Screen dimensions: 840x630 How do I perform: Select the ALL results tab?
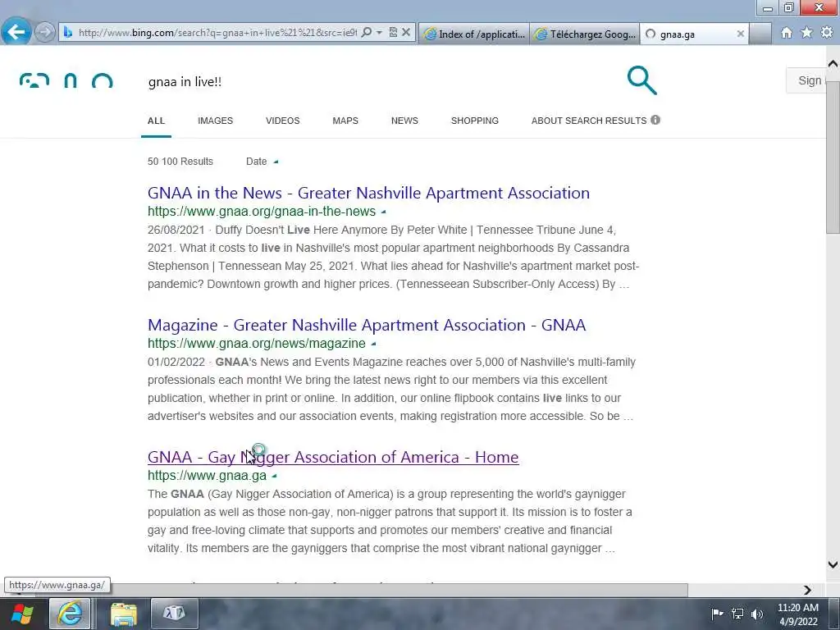pyautogui.click(x=156, y=121)
